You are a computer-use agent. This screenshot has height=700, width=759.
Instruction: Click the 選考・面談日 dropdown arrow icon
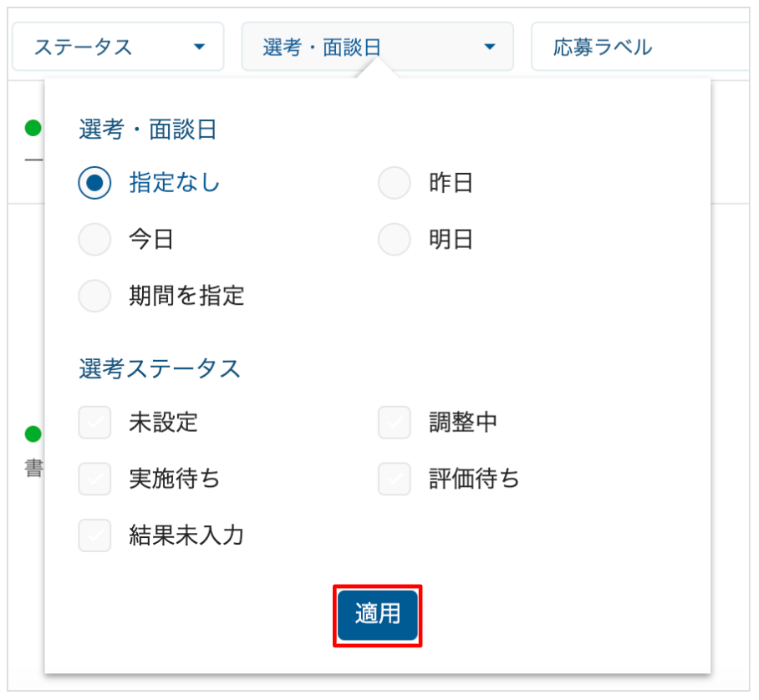click(490, 47)
